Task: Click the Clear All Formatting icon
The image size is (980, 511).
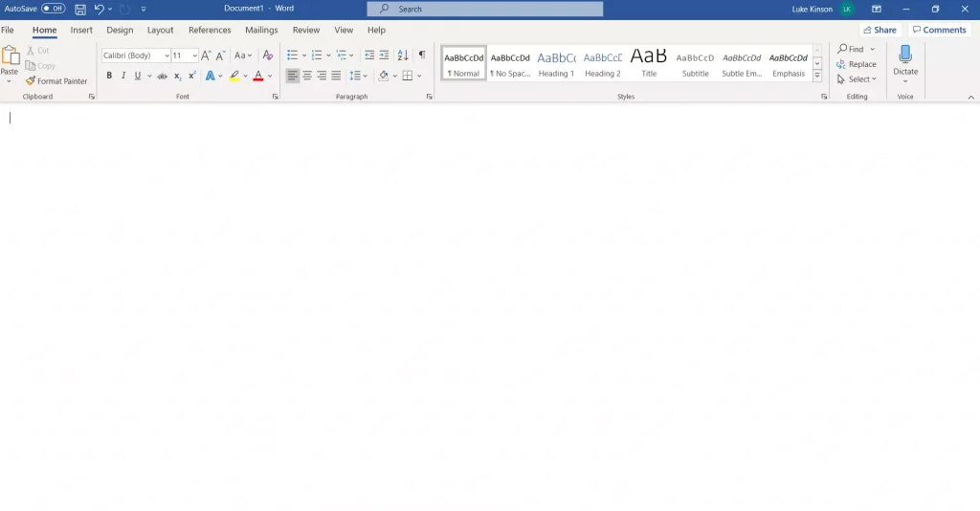Action: [x=268, y=56]
